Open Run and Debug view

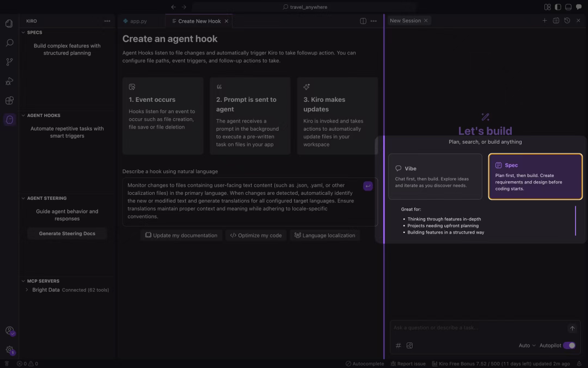[9, 81]
